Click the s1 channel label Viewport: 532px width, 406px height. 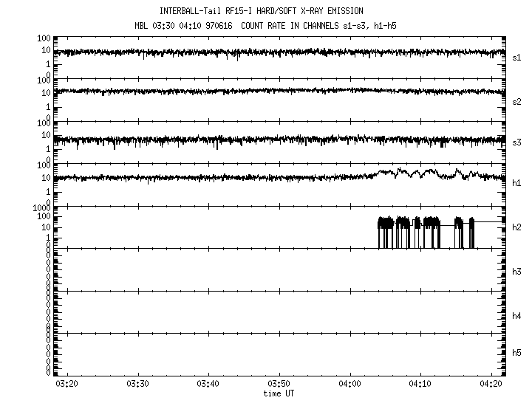pos(517,57)
